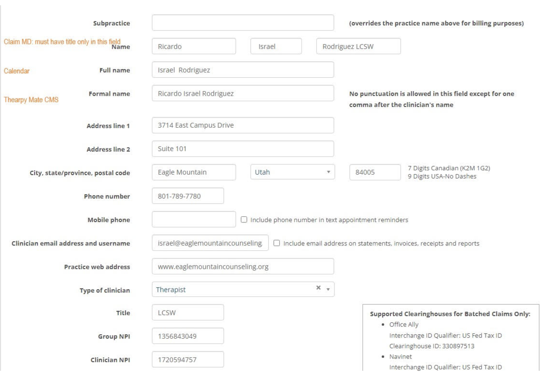
Task: Click the Title field containing LCSW
Action: pyautogui.click(x=188, y=312)
